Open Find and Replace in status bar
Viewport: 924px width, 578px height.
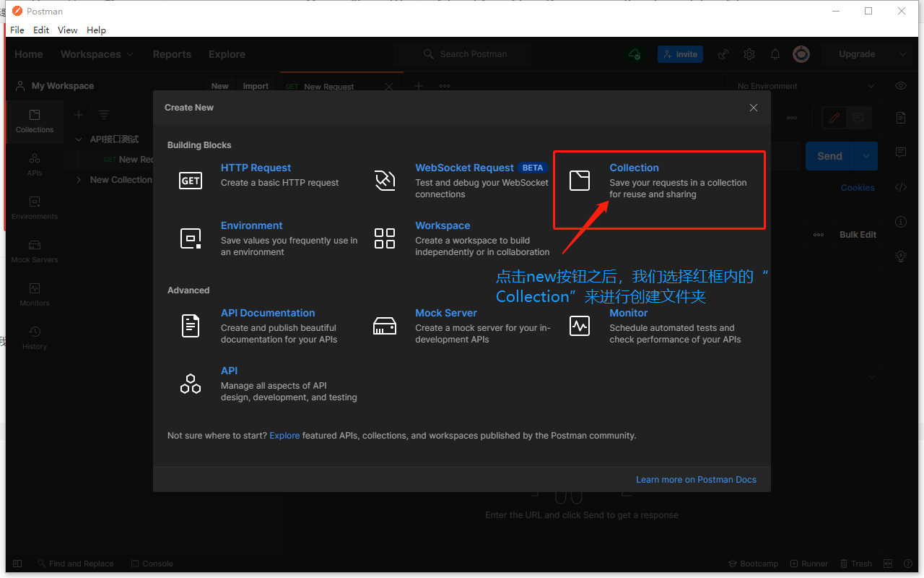(x=74, y=564)
